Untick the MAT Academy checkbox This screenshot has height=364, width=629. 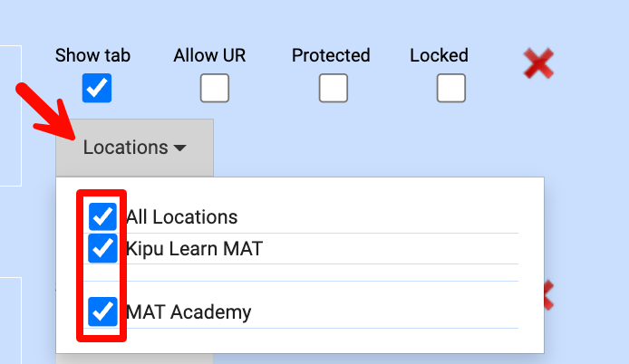[103, 312]
